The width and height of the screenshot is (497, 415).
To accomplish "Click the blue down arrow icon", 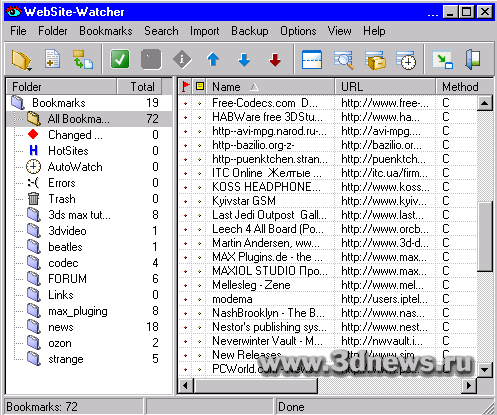I will pos(244,60).
